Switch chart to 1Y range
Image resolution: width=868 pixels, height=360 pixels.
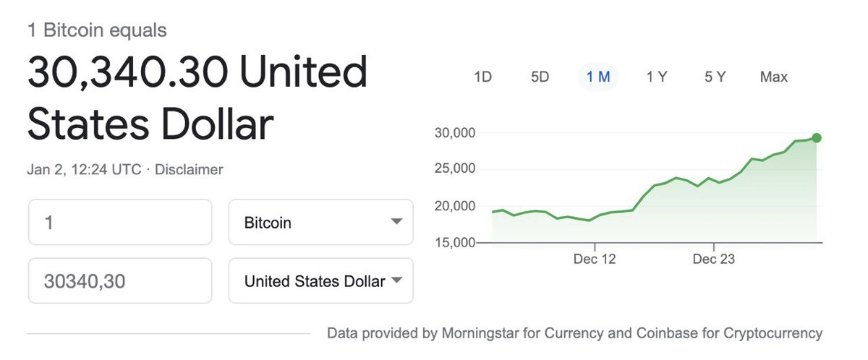pyautogui.click(x=657, y=77)
